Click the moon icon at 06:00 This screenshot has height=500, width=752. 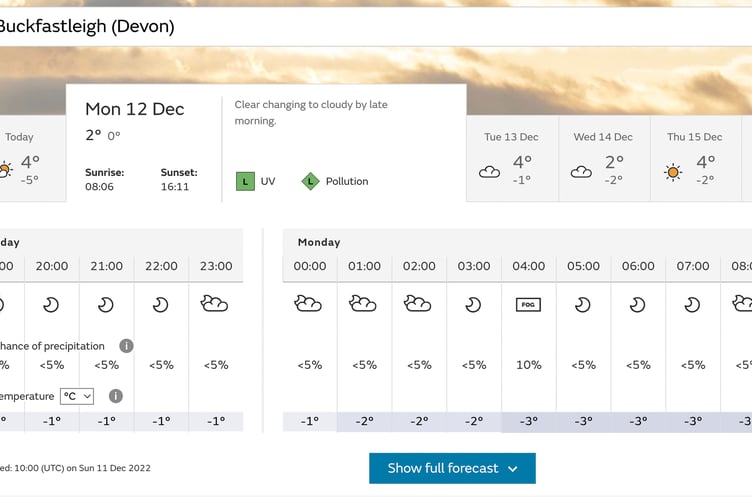coord(637,304)
